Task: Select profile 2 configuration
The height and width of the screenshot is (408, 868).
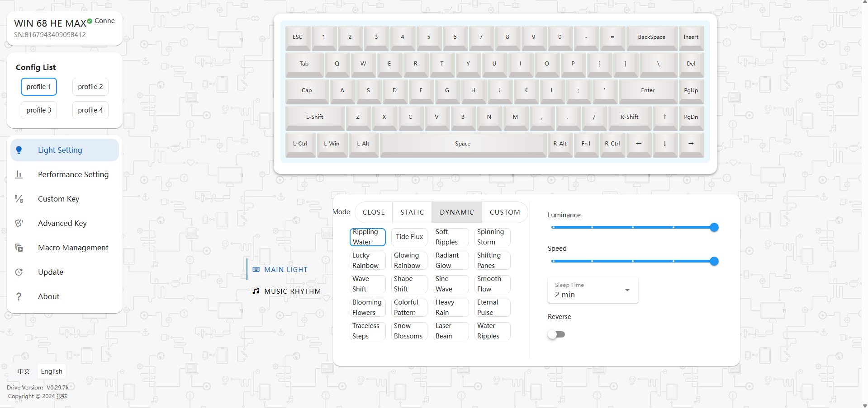Action: [90, 87]
